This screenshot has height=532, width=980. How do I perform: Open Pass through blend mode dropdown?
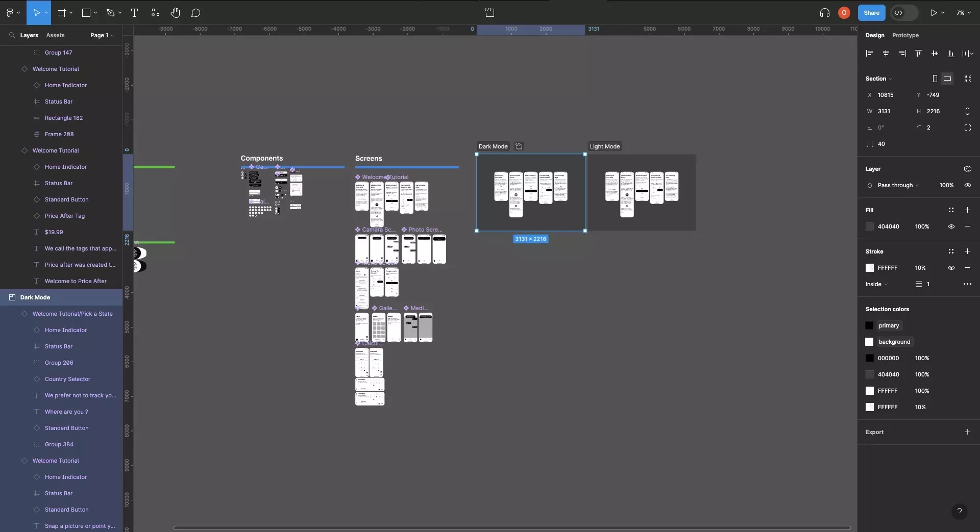[x=898, y=185]
